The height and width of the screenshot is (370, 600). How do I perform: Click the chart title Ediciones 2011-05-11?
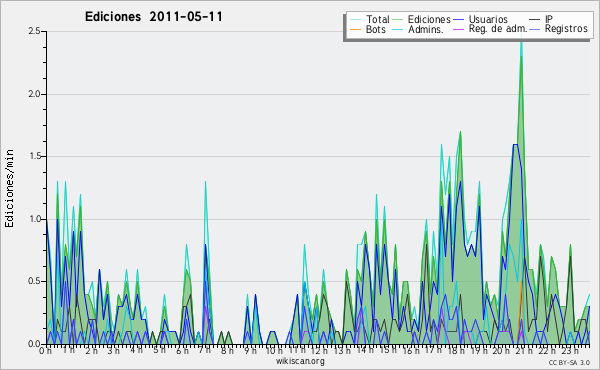(x=153, y=17)
